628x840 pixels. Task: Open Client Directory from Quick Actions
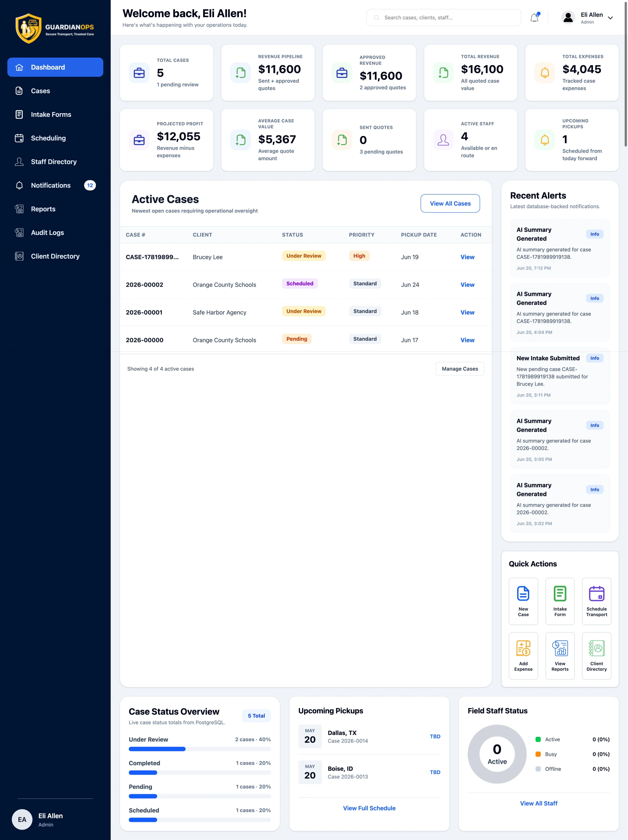(596, 655)
